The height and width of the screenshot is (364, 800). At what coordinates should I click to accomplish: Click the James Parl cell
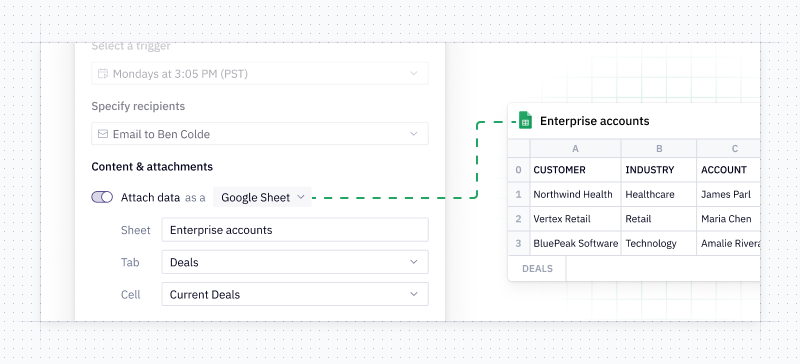(x=729, y=195)
